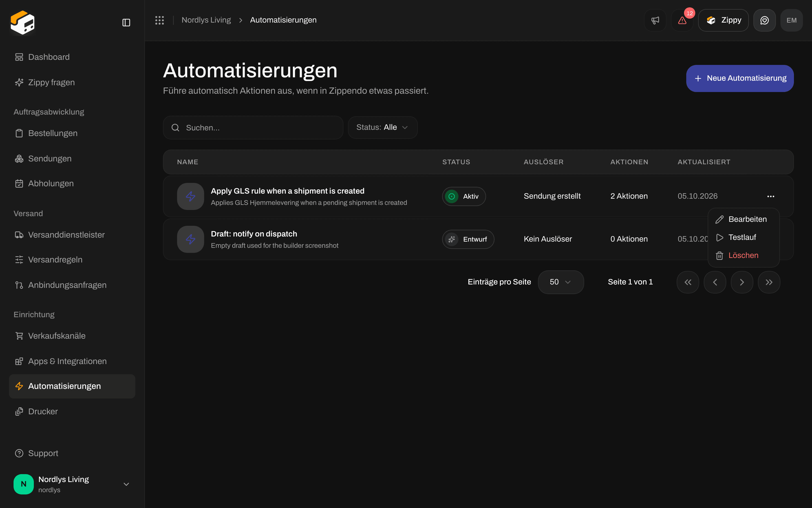Open Abholungen in the sidebar
Viewport: 812px width, 508px height.
click(72, 183)
